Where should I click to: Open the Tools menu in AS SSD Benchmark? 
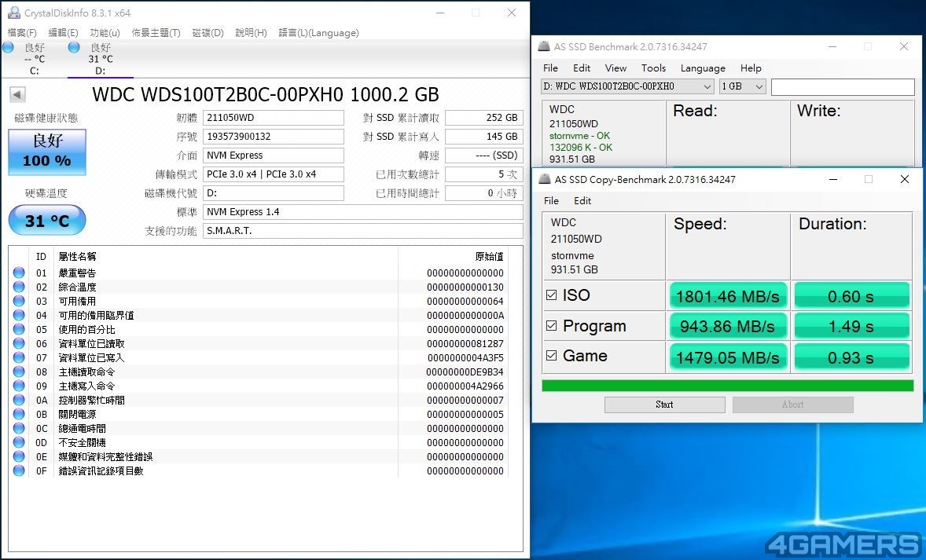click(x=654, y=68)
